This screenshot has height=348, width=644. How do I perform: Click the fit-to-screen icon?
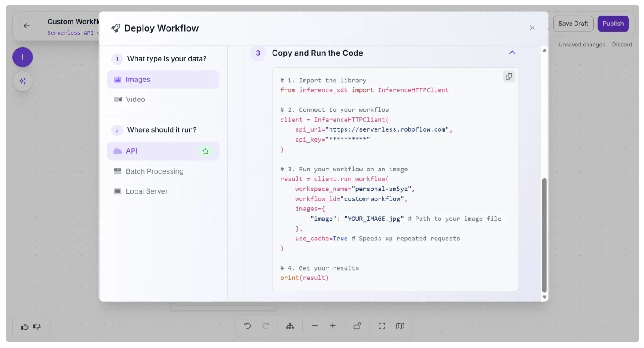click(x=382, y=326)
